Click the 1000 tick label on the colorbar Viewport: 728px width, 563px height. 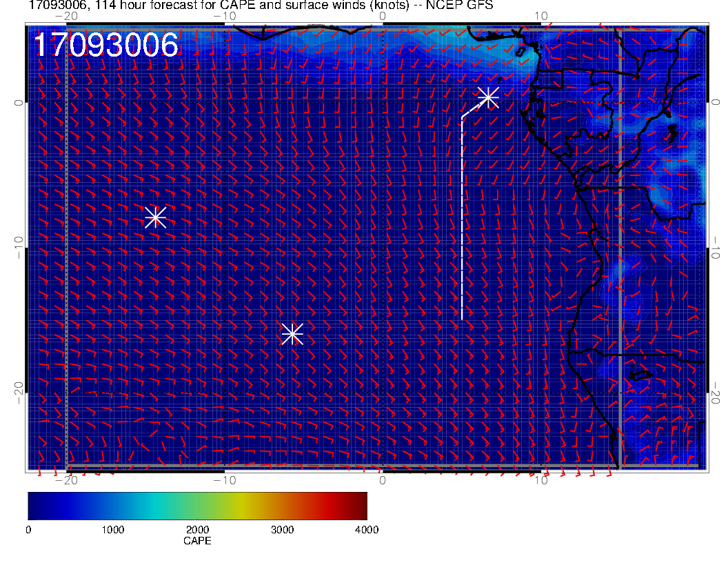coord(112,529)
